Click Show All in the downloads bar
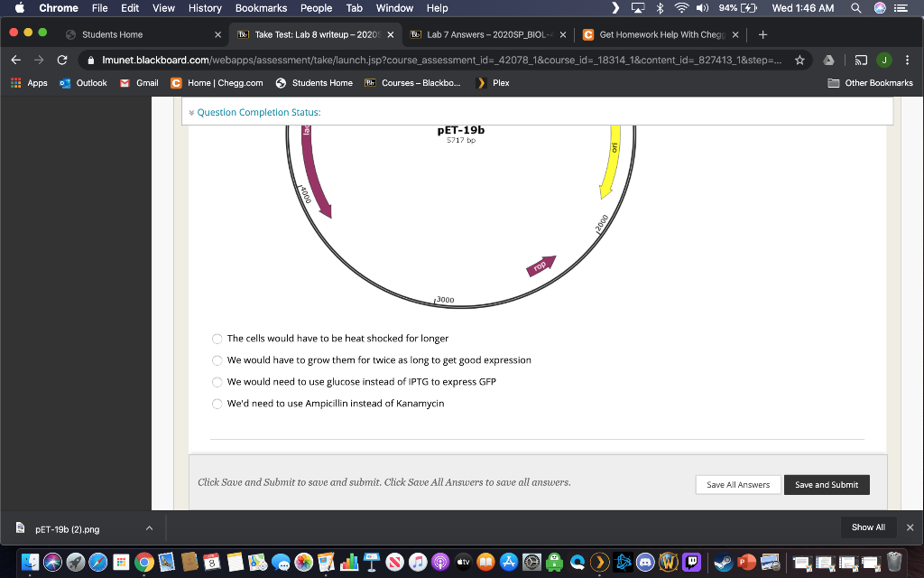Image resolution: width=924 pixels, height=578 pixels. coord(867,527)
